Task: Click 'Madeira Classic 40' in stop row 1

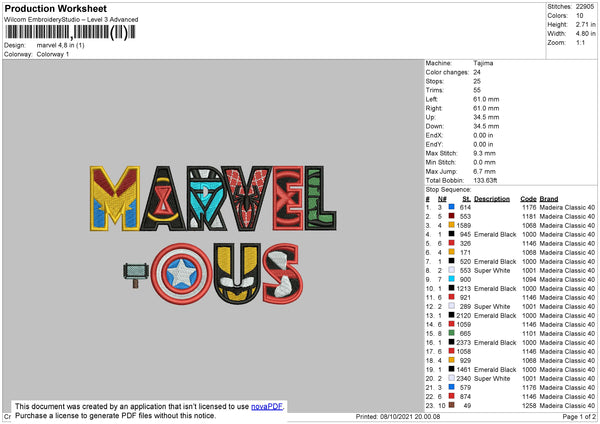Action: pos(567,207)
